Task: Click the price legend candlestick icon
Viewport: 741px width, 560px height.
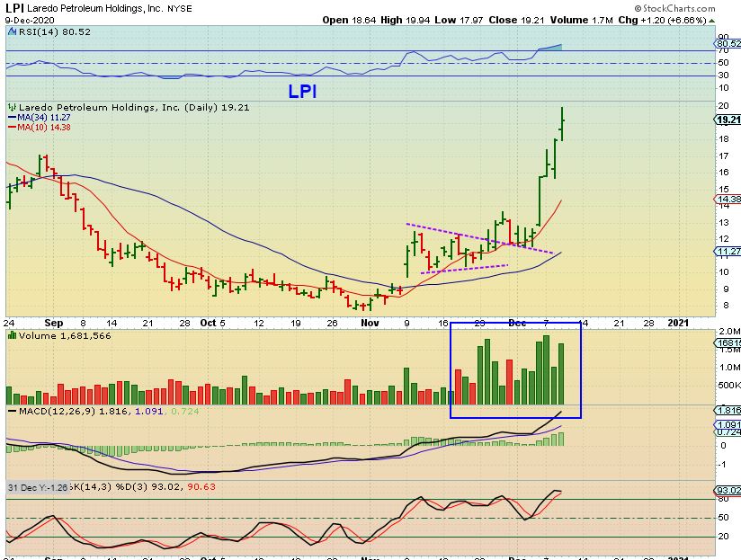Action: [x=13, y=107]
